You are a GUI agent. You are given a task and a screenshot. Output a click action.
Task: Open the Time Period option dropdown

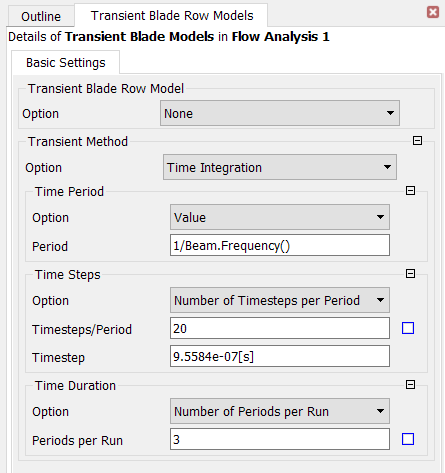coord(280,217)
